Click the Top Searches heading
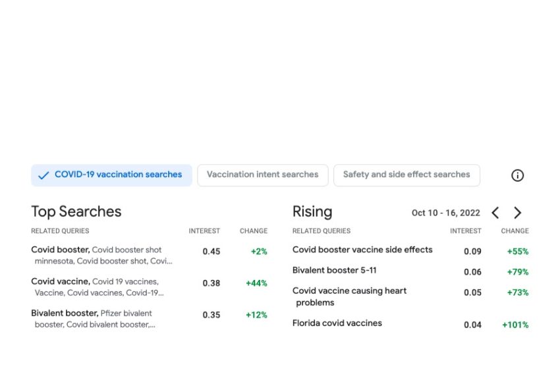Viewport: 560px width, 392px height. click(x=76, y=211)
